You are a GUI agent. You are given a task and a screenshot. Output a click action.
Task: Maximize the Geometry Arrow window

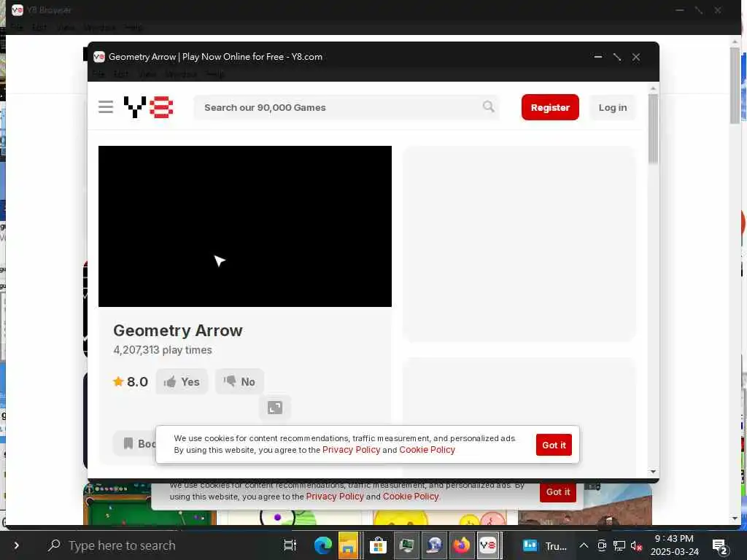point(617,57)
